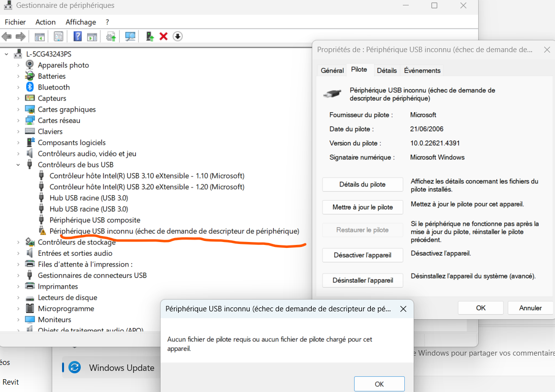Expand Contrôleurs de stockage chevron
This screenshot has height=392, width=555.
[18, 242]
